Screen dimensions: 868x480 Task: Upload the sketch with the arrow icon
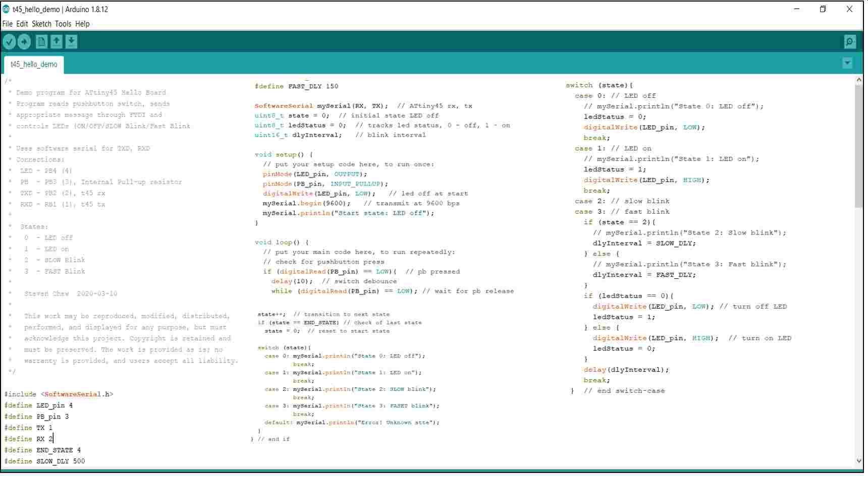[24, 42]
